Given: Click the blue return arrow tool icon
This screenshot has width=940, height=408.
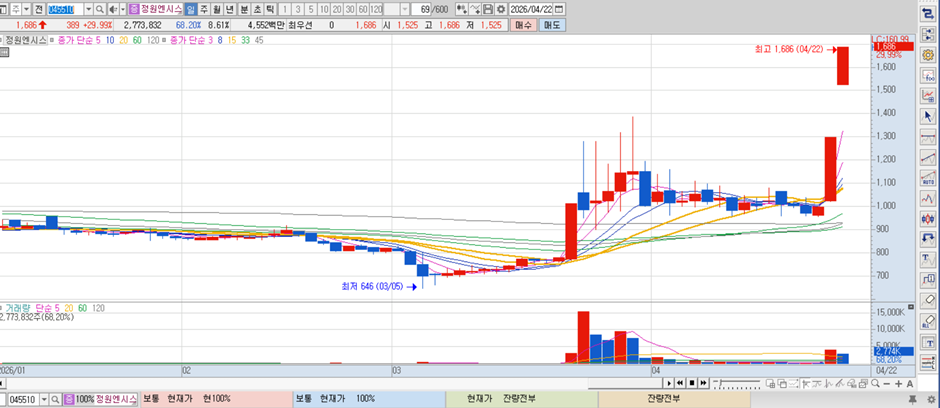Looking at the screenshot, I should (929, 238).
